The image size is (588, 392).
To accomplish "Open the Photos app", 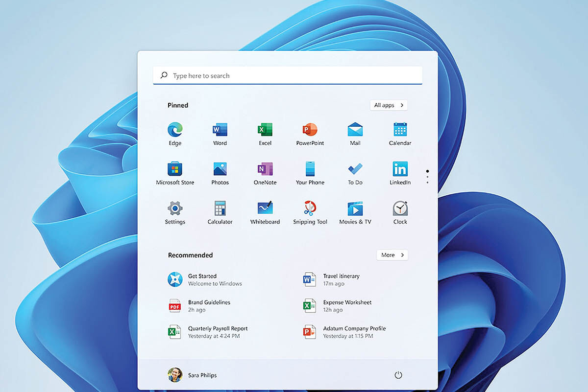I will click(220, 173).
